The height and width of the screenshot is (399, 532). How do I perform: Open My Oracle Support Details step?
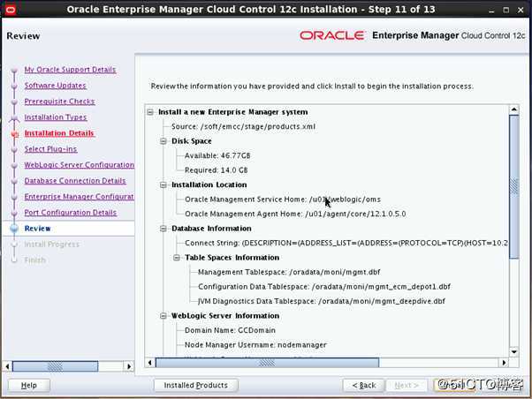click(x=70, y=70)
